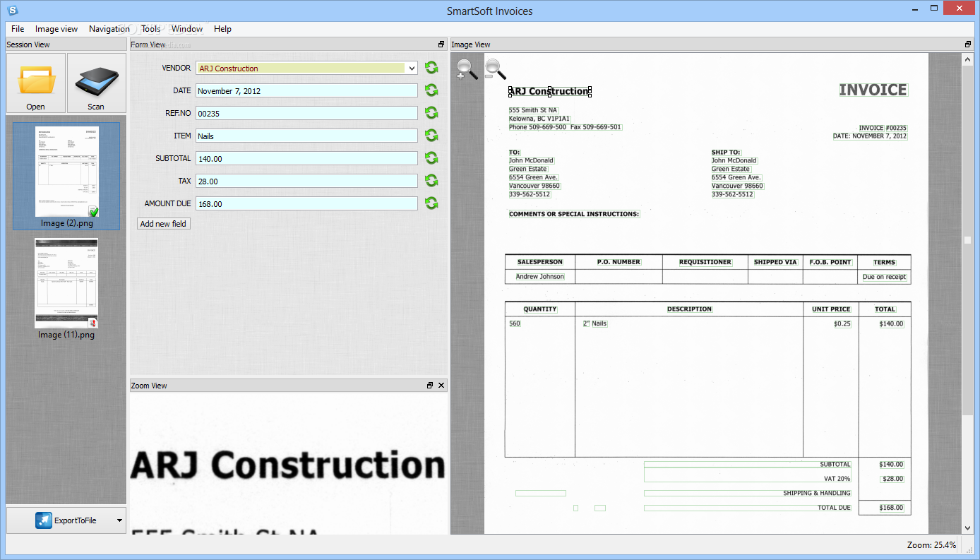Click COMMENTS OR SPECIAL INSTRUCTIONS text
This screenshot has width=980, height=560.
coord(574,214)
